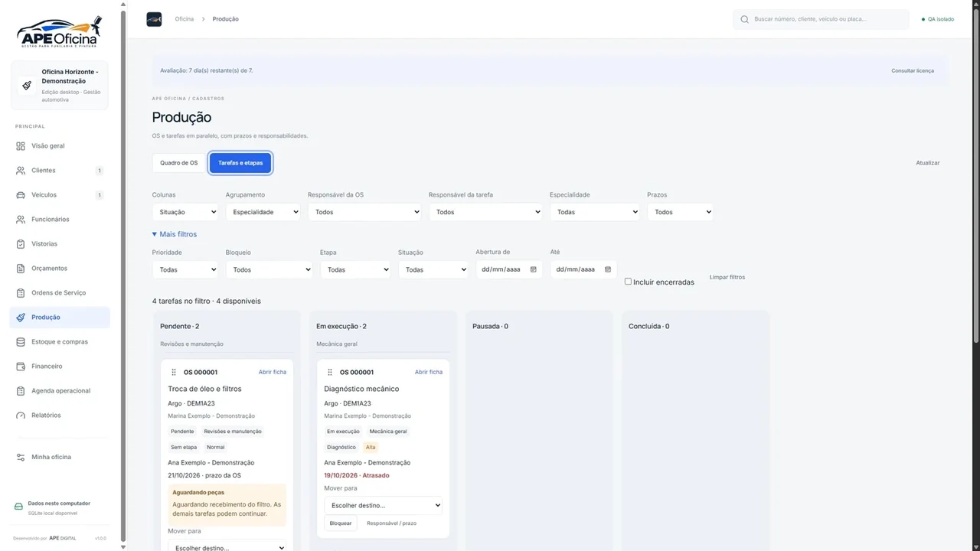Click the Vistorias clipboard icon

coord(21,244)
